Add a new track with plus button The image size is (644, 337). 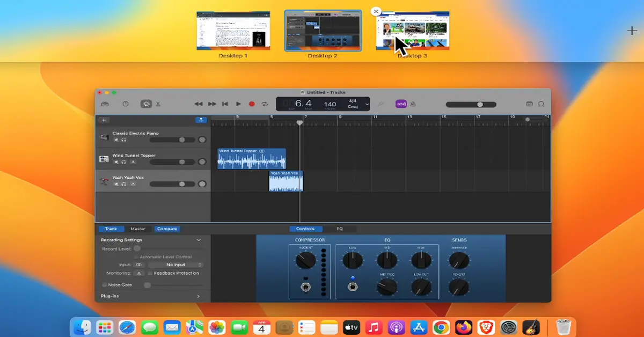[104, 120]
